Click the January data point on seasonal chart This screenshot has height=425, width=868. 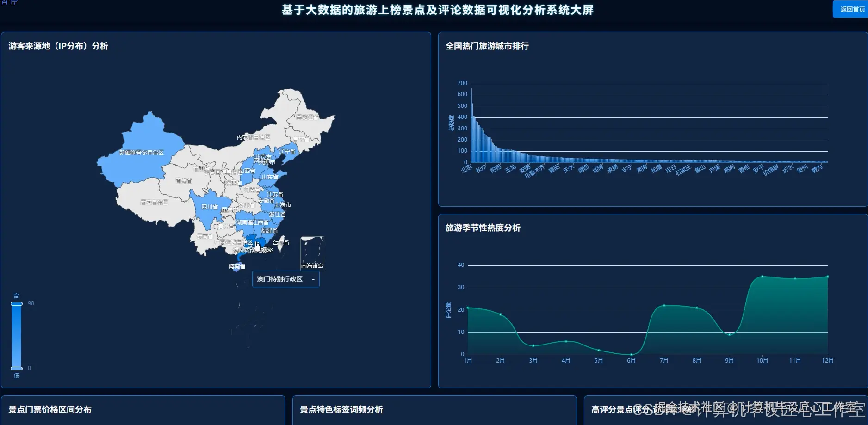coord(468,308)
